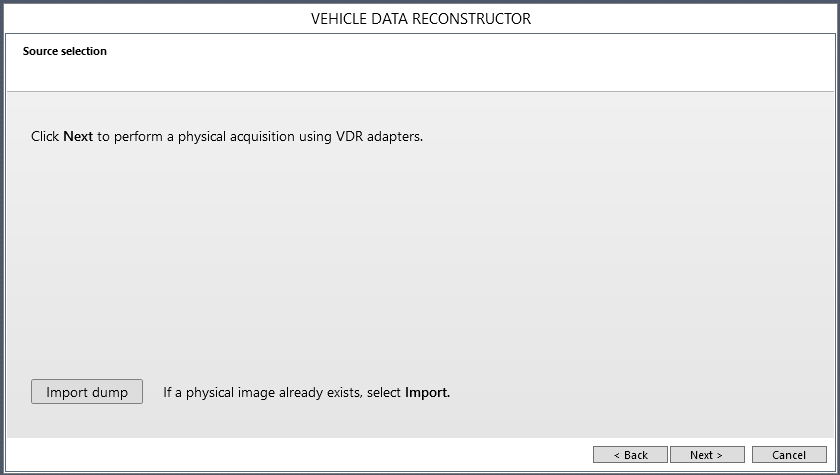Click the word 'select' in the import hint
This screenshot has width=840, height=475.
click(382, 393)
